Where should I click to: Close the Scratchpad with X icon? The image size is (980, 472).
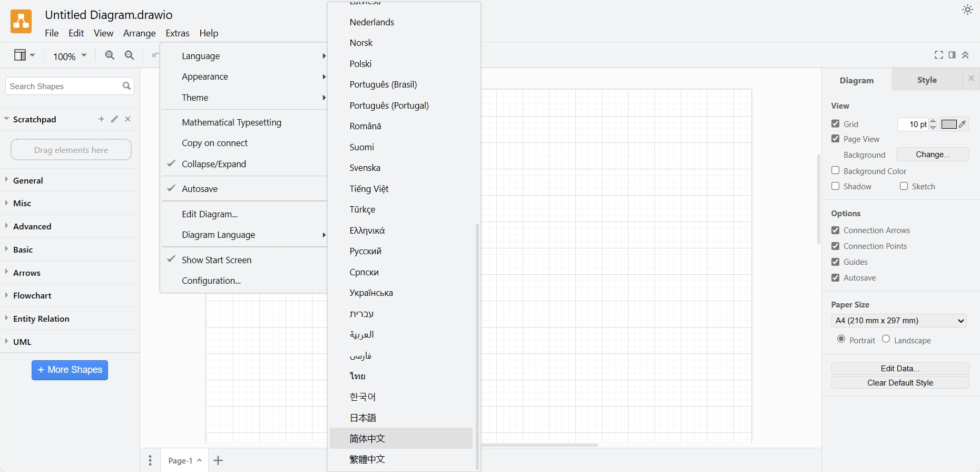pos(128,119)
